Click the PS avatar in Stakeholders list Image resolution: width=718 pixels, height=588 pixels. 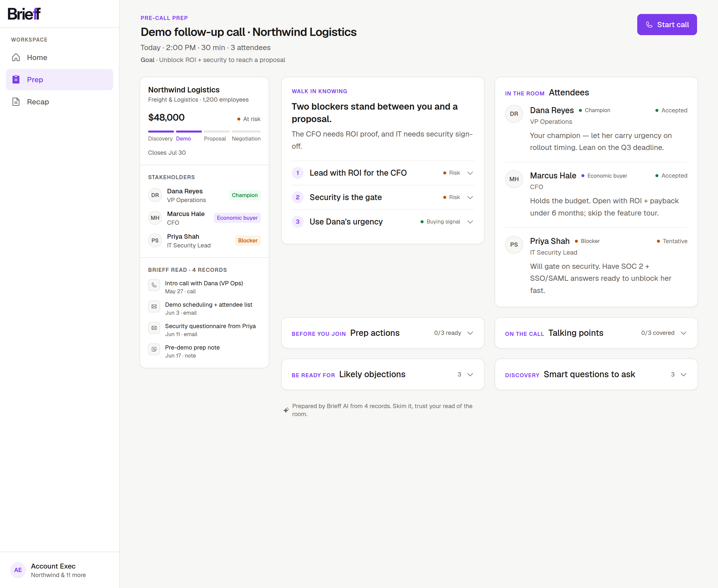coord(155,240)
